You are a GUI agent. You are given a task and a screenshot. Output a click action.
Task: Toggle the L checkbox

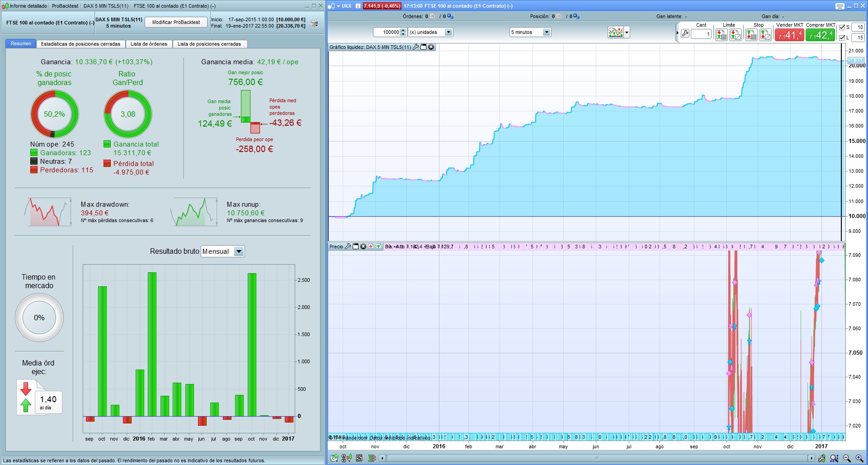pyautogui.click(x=842, y=38)
